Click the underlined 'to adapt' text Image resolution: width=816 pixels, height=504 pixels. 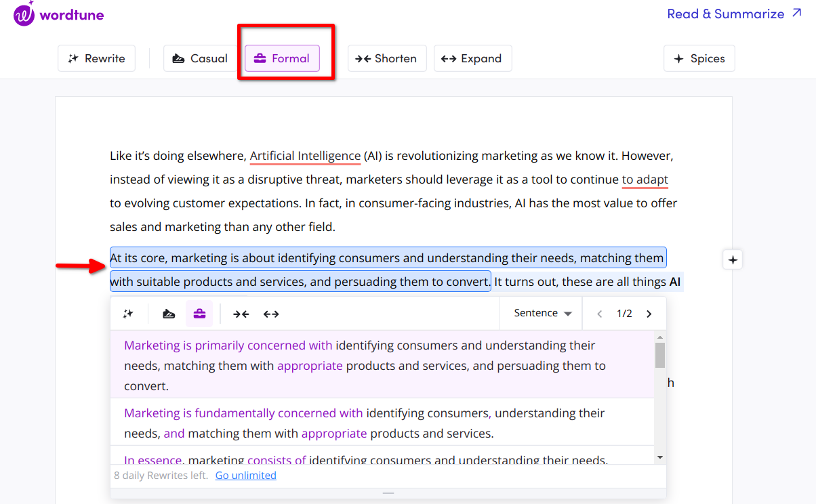(x=645, y=180)
